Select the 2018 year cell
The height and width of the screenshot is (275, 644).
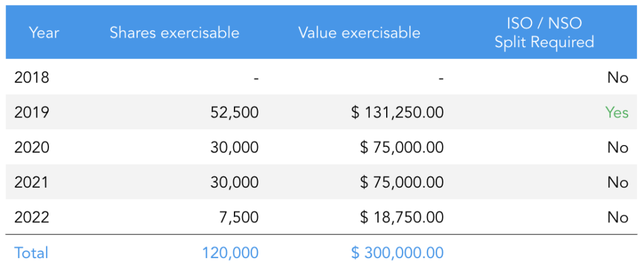point(31,77)
